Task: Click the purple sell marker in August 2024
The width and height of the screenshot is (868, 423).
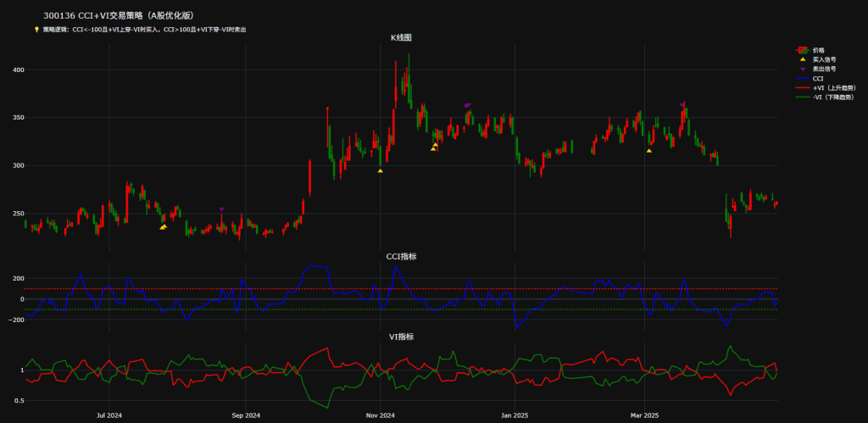Action: pyautogui.click(x=221, y=209)
